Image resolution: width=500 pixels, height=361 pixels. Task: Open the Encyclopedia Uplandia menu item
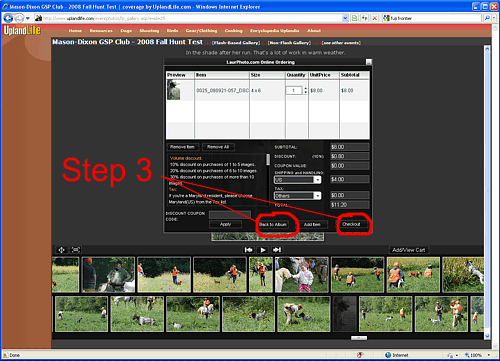point(275,31)
